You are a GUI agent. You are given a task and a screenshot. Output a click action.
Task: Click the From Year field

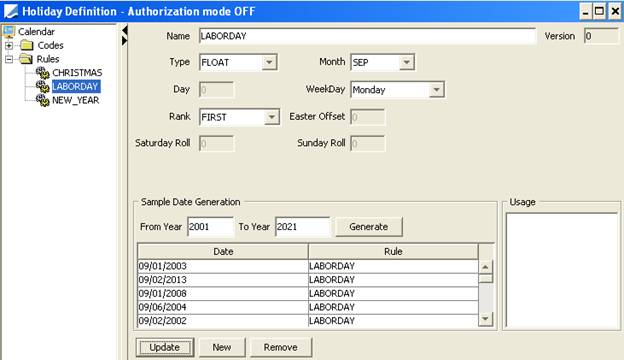[210, 227]
